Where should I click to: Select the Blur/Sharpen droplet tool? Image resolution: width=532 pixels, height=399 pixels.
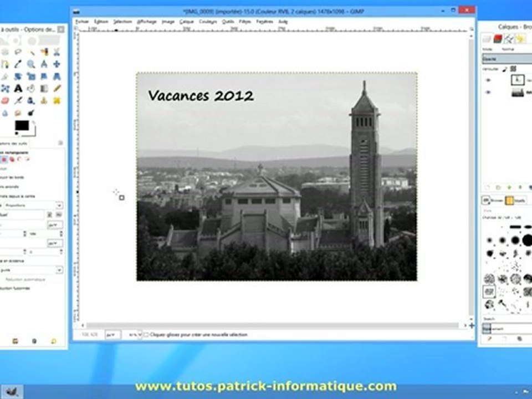click(5, 113)
